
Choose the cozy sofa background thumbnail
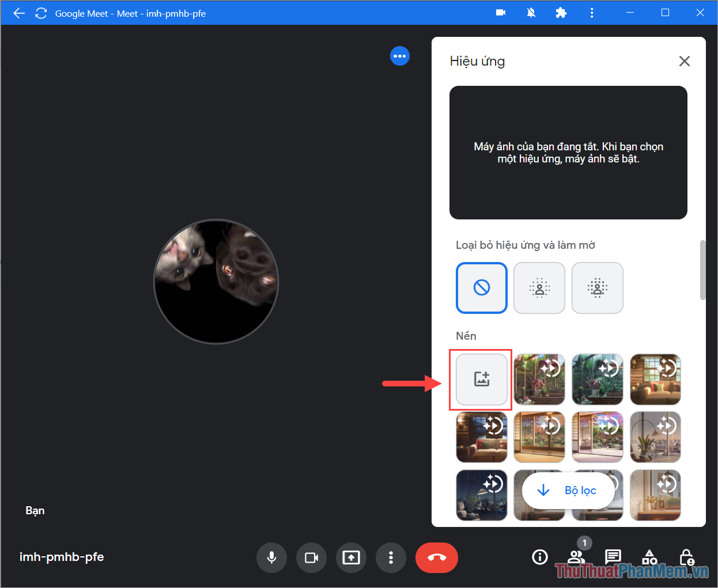point(655,379)
